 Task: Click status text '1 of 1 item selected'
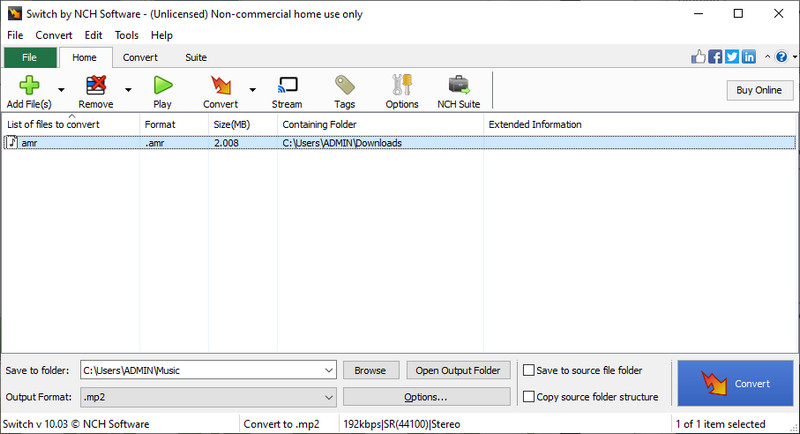click(x=720, y=424)
